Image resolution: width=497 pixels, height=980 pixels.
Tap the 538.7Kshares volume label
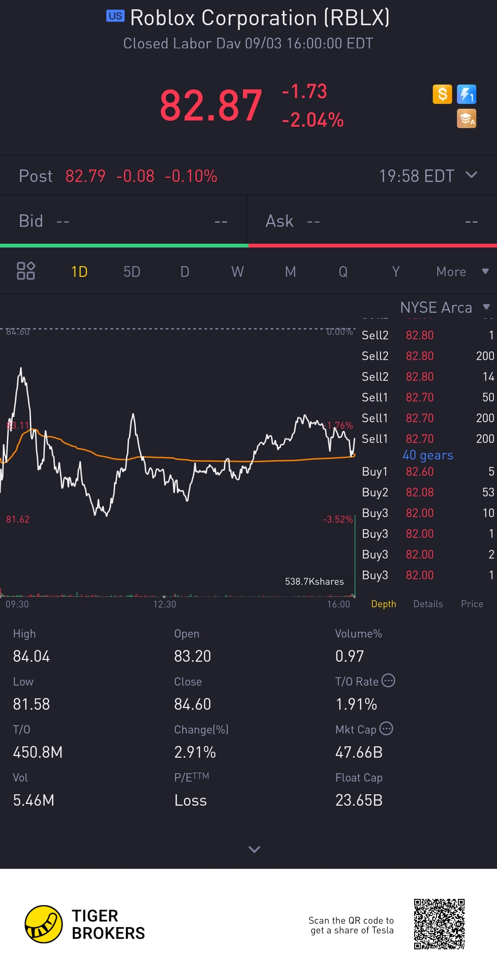point(314,581)
